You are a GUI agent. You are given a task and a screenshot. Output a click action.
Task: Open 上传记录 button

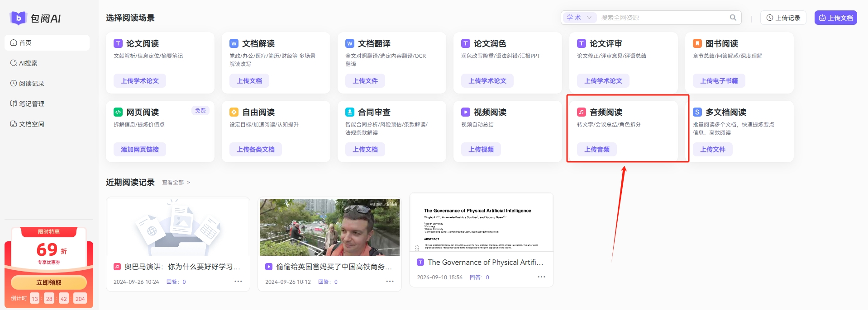pyautogui.click(x=783, y=18)
